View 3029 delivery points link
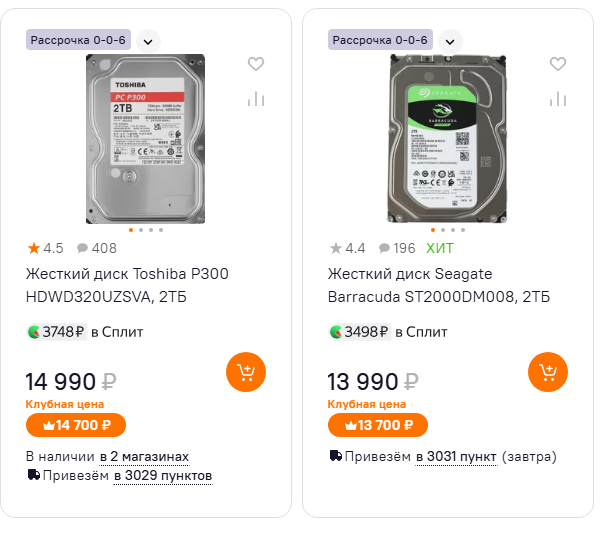This screenshot has width=600, height=540. (162, 476)
